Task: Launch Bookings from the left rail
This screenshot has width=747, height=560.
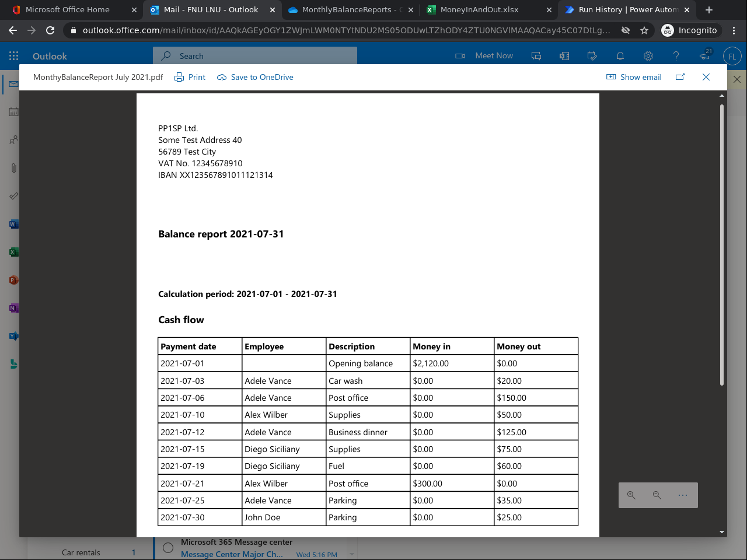Action: [13, 364]
